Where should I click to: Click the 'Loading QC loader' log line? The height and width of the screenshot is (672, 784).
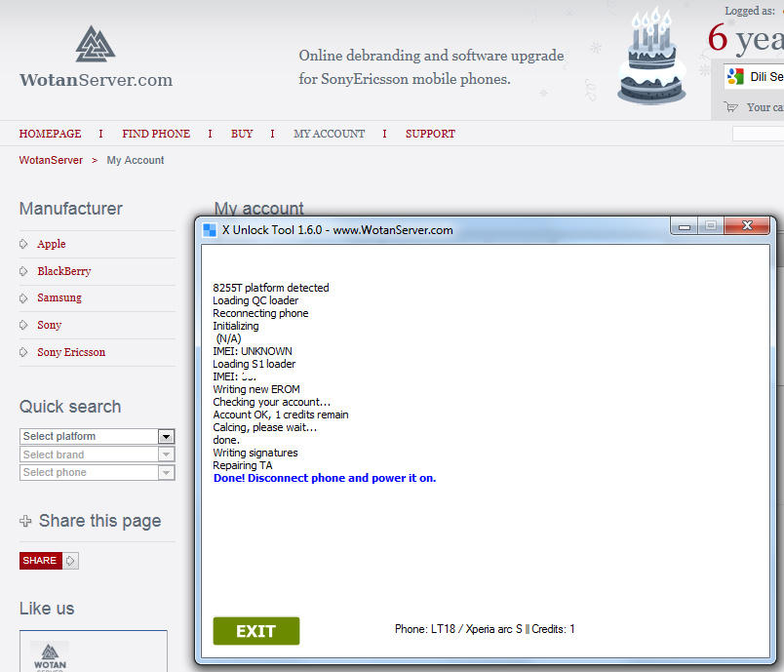pyautogui.click(x=255, y=300)
